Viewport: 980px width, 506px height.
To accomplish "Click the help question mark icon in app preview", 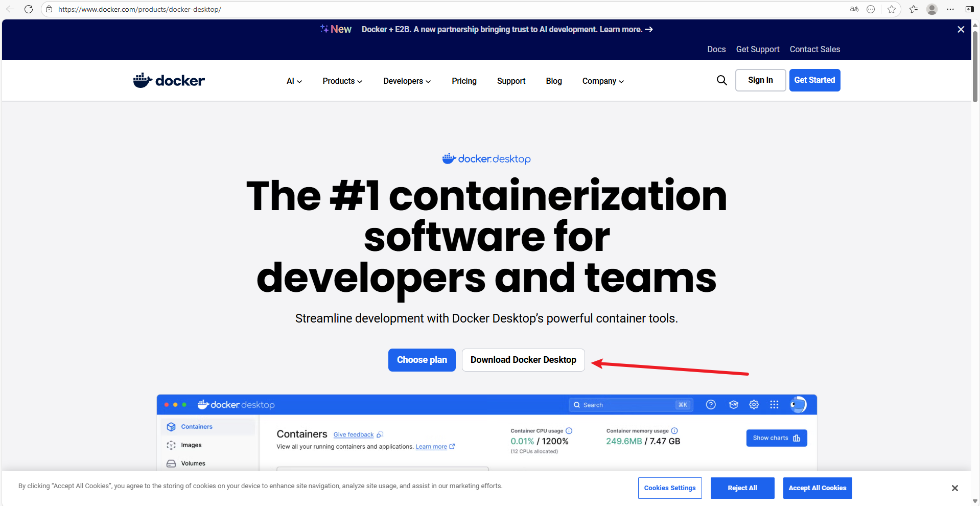I will tap(711, 405).
